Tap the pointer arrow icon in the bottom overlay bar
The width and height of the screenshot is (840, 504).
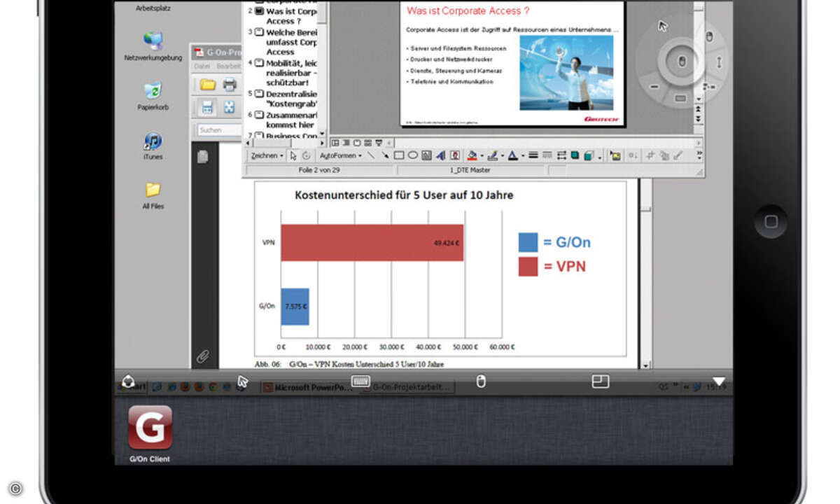[242, 381]
